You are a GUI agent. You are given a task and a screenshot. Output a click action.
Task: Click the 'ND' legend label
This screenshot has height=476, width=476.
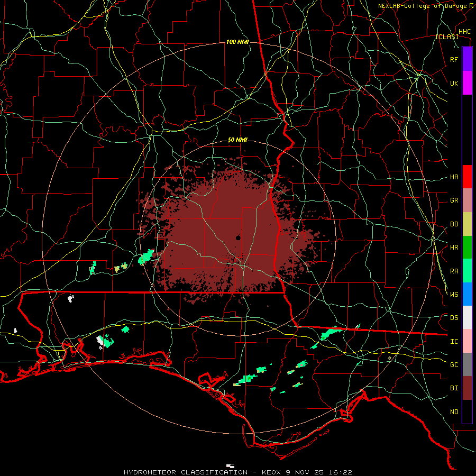(454, 412)
